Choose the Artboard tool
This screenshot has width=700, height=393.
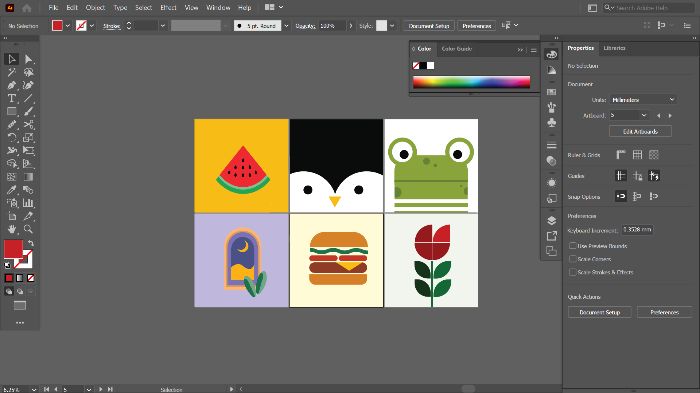click(12, 216)
